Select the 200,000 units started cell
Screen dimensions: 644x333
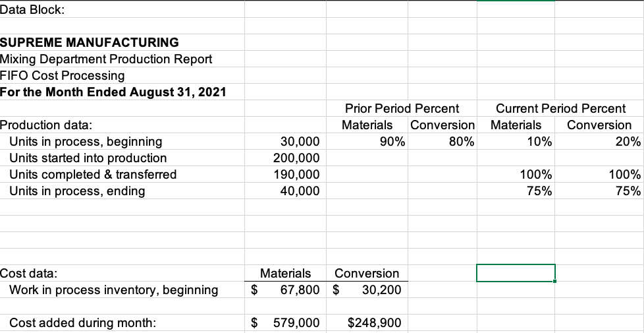285,158
